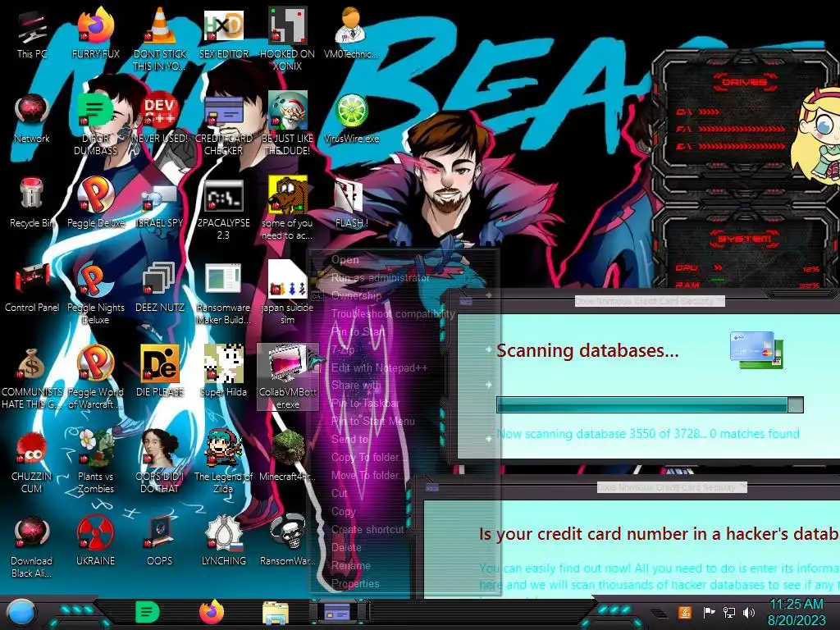Open the DIE PLEASE shortcut icon
840x630 pixels.
tap(159, 372)
